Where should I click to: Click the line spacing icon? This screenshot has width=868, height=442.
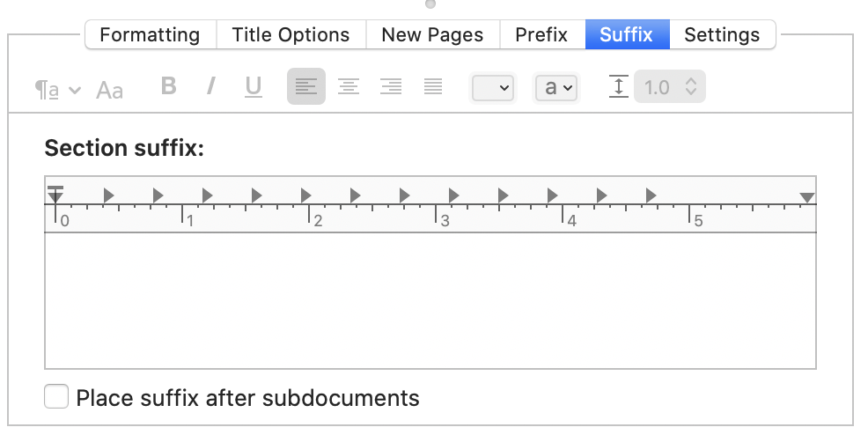[x=618, y=86]
